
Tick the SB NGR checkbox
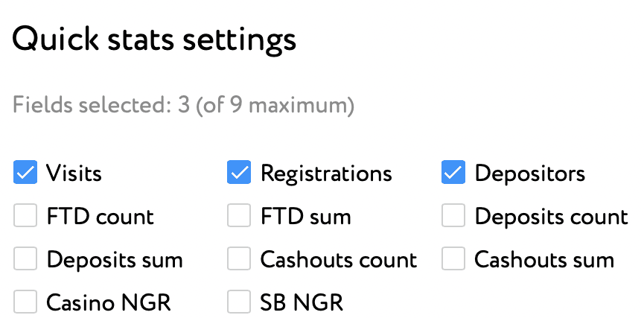click(239, 302)
